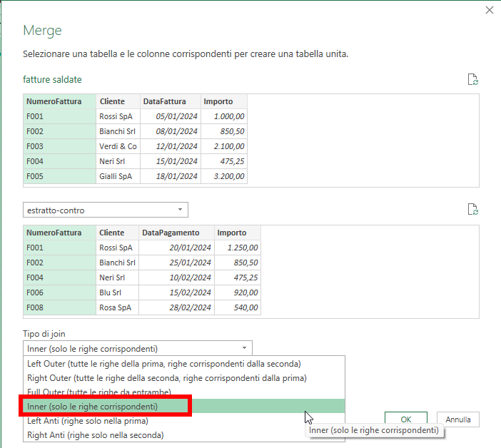The image size is (501, 448).
Task: Select Right Anti join from the list
Action: click(95, 434)
